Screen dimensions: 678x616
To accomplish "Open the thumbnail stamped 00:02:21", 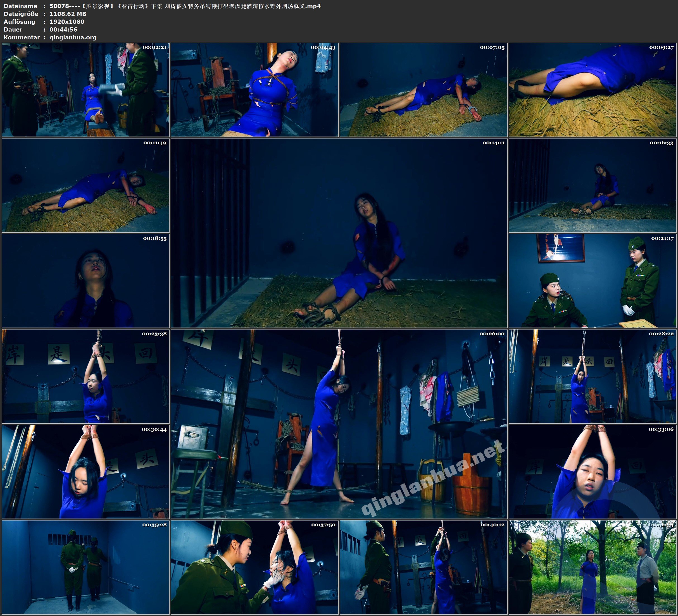I will 85,90.
